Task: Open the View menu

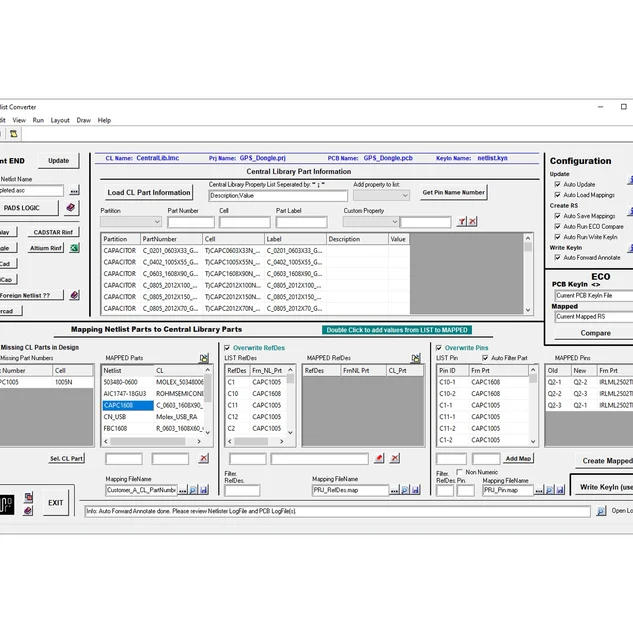Action: click(19, 120)
